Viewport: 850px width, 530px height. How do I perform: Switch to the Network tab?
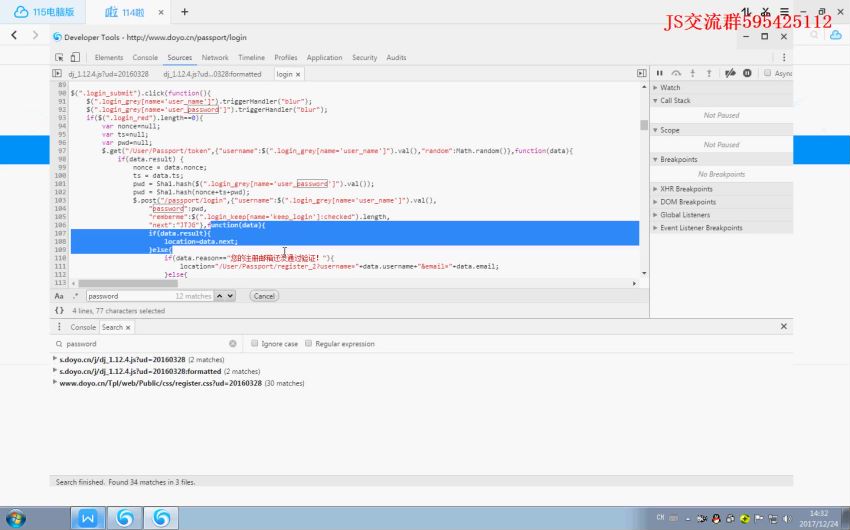tap(215, 58)
